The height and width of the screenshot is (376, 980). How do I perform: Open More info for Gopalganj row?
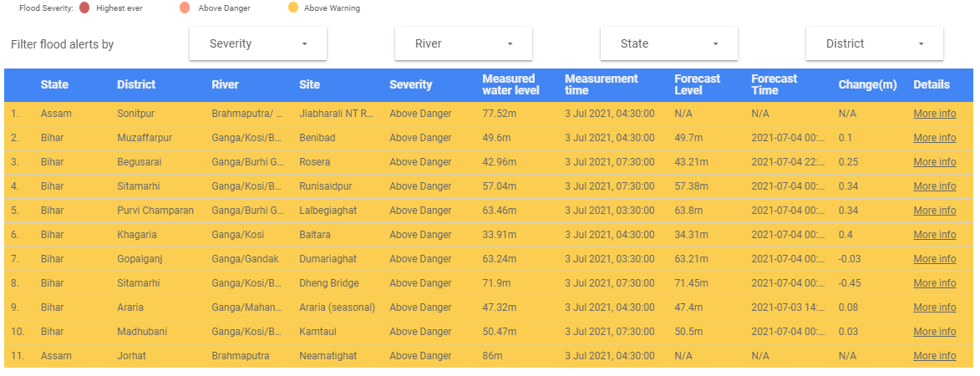pos(934,258)
